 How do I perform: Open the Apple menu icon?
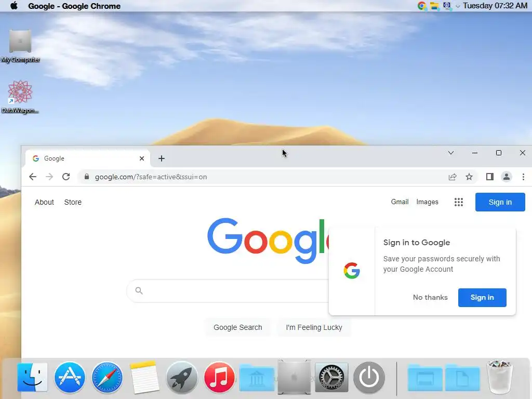coord(14,6)
